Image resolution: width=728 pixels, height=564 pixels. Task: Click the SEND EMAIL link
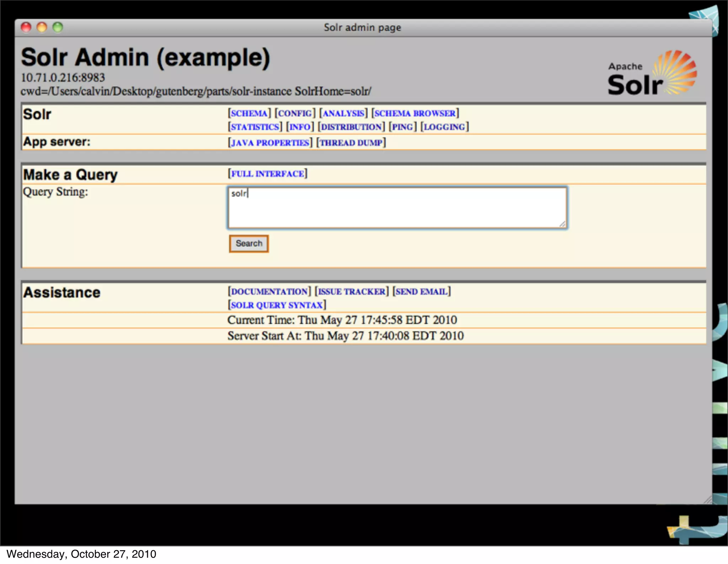point(421,292)
